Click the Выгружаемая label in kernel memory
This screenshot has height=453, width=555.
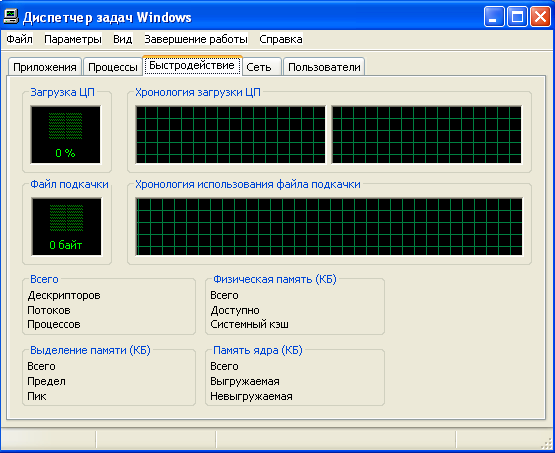coord(245,381)
